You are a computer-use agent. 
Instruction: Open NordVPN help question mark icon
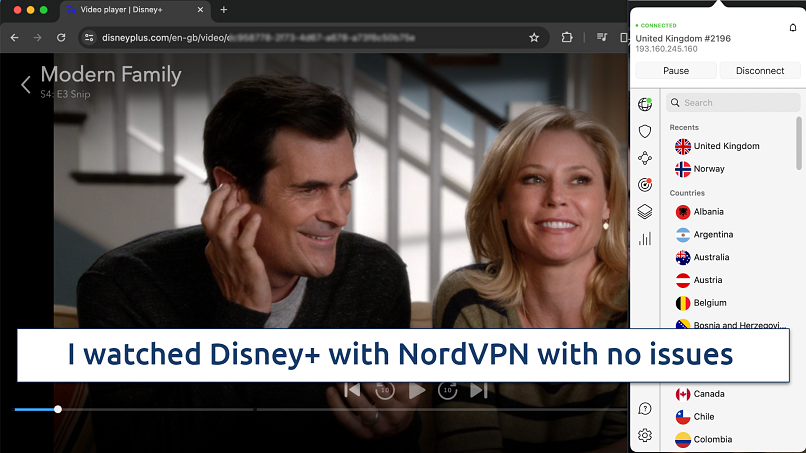(645, 408)
